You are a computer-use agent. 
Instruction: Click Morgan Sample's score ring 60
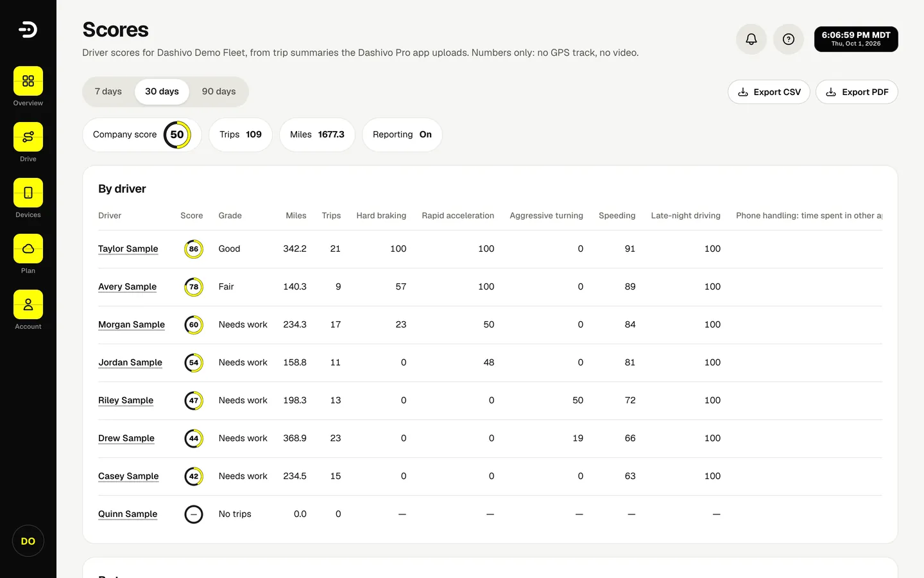[x=194, y=325]
